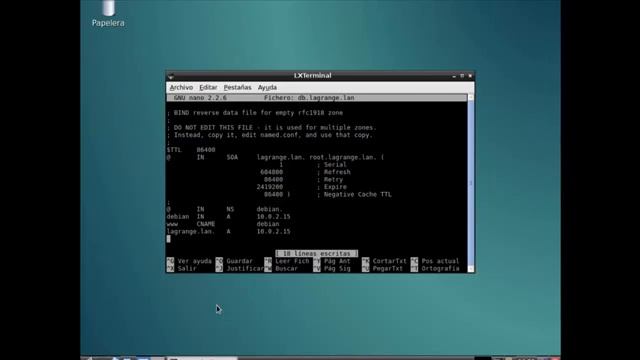The width and height of the screenshot is (640, 360).
Task: Click the 'Guardar' nano shortcut label
Action: tap(240, 261)
